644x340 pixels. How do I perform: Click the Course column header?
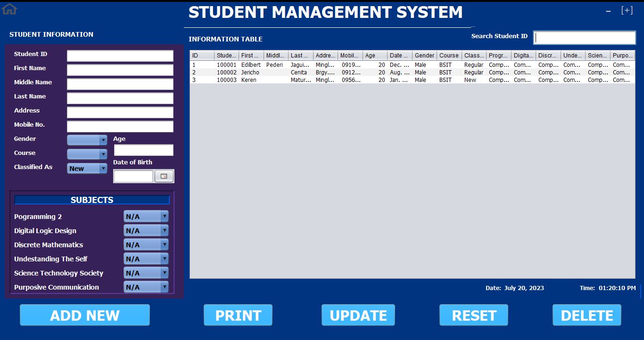pyautogui.click(x=449, y=56)
